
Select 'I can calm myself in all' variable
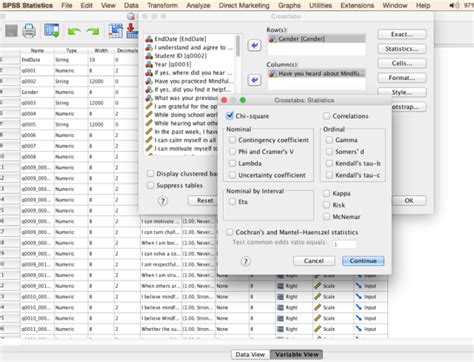pos(182,140)
